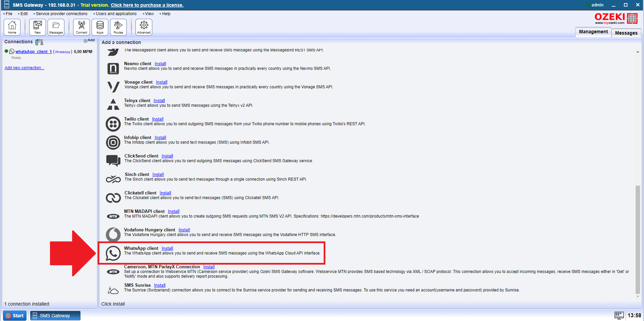Click Add new connection link
644x321 pixels.
pos(24,68)
